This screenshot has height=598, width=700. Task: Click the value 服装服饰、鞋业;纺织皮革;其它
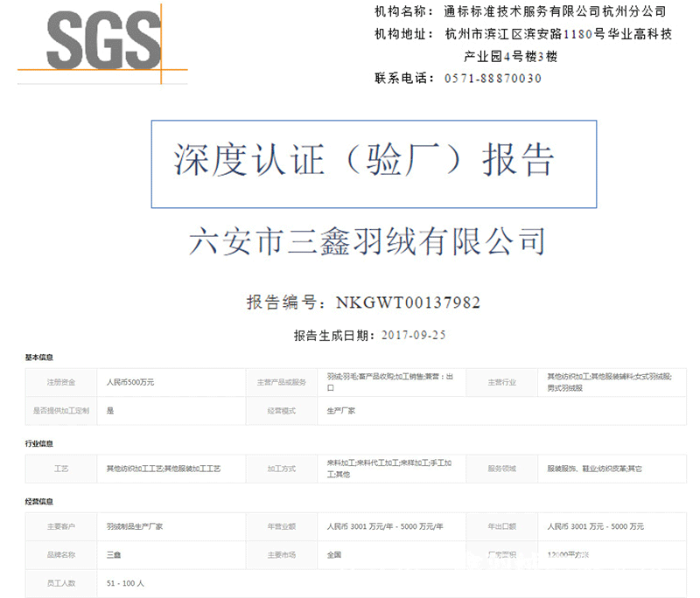(595, 469)
